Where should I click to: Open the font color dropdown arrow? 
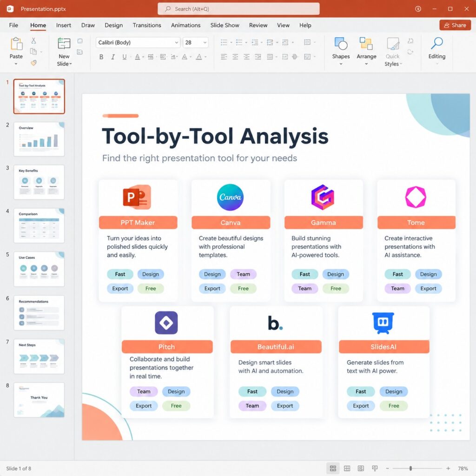205,57
